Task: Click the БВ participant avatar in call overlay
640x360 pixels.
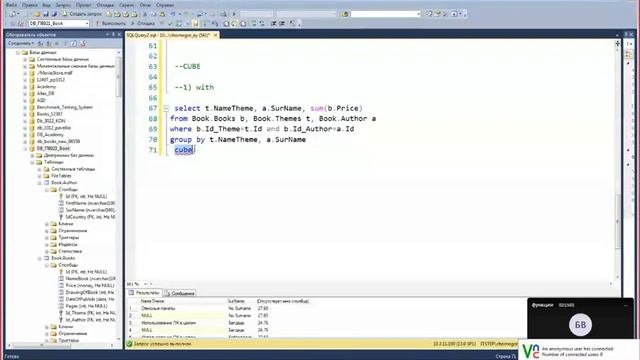Action: coord(580,325)
